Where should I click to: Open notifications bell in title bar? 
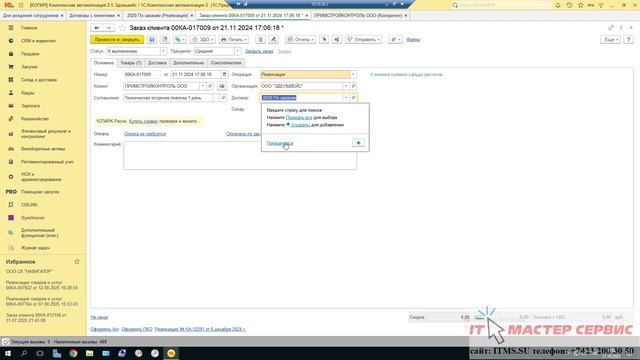click(x=558, y=5)
